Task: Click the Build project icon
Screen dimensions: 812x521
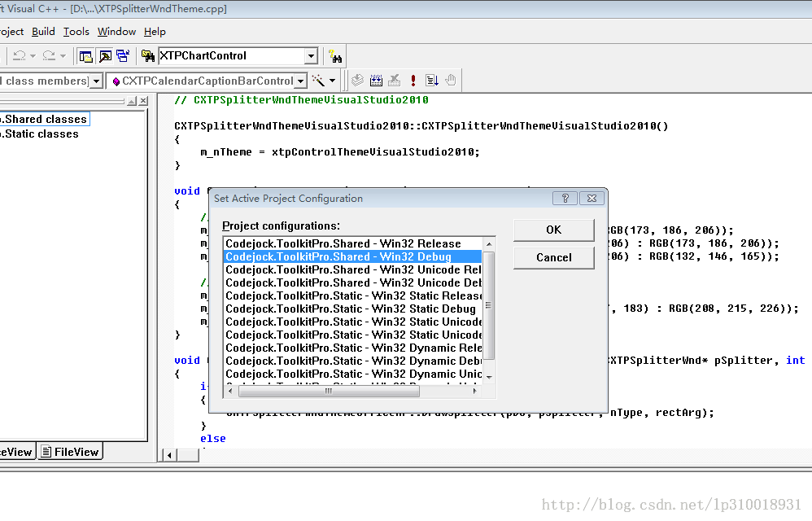Action: [x=376, y=81]
